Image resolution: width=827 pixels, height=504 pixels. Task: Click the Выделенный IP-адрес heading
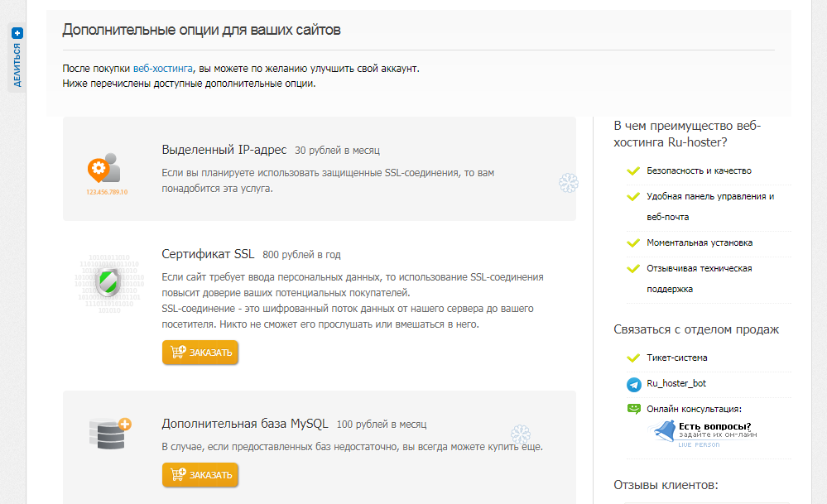[224, 150]
